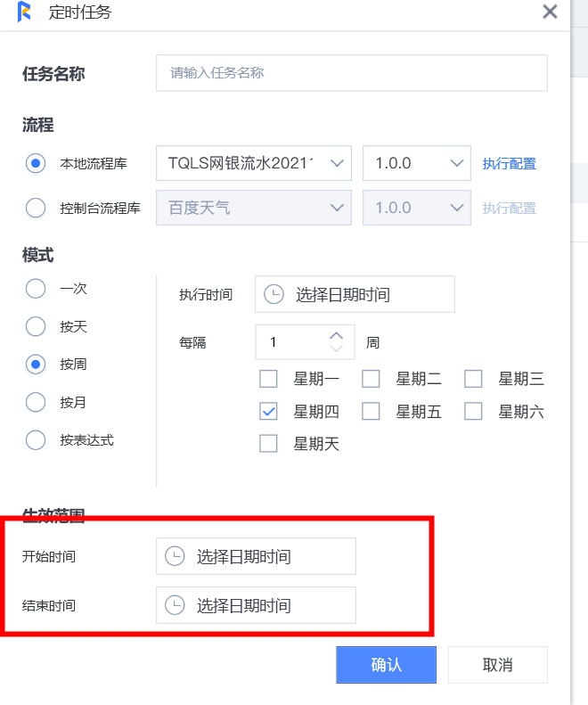Select the 本地流程库 radio button
This screenshot has width=588, height=705.
click(x=36, y=163)
